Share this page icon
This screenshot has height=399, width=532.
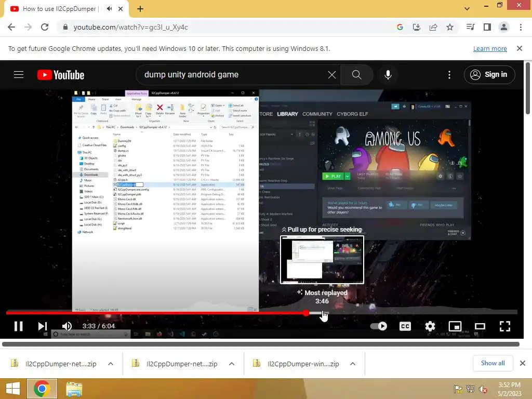433,27
